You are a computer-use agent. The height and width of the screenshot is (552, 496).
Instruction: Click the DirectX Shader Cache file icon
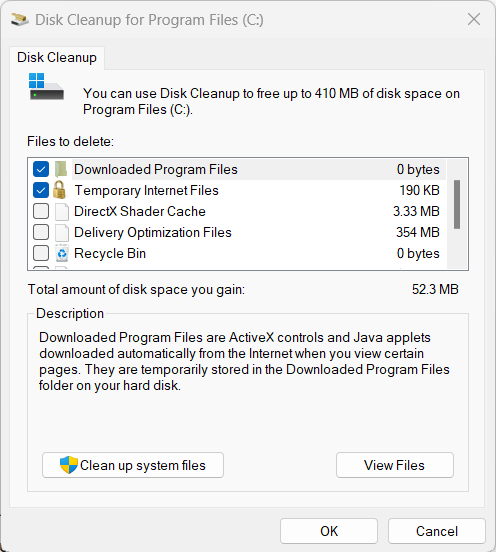(x=62, y=212)
